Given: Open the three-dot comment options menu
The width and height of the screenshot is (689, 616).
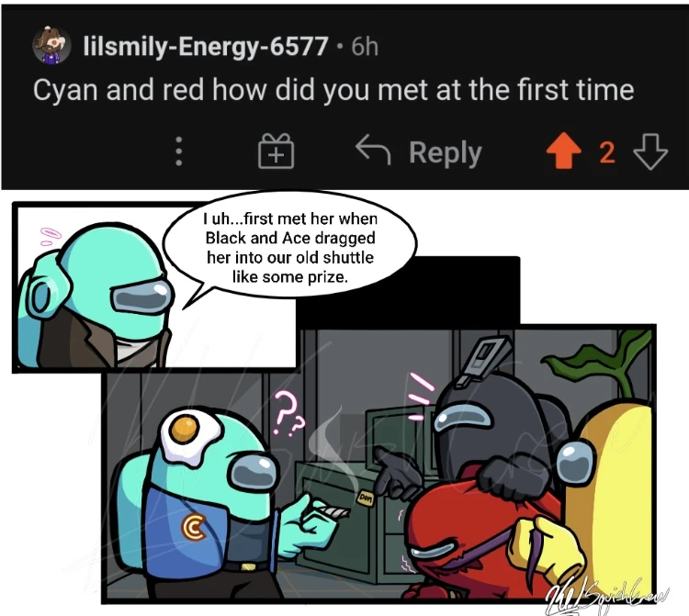Looking at the screenshot, I should point(179,151).
